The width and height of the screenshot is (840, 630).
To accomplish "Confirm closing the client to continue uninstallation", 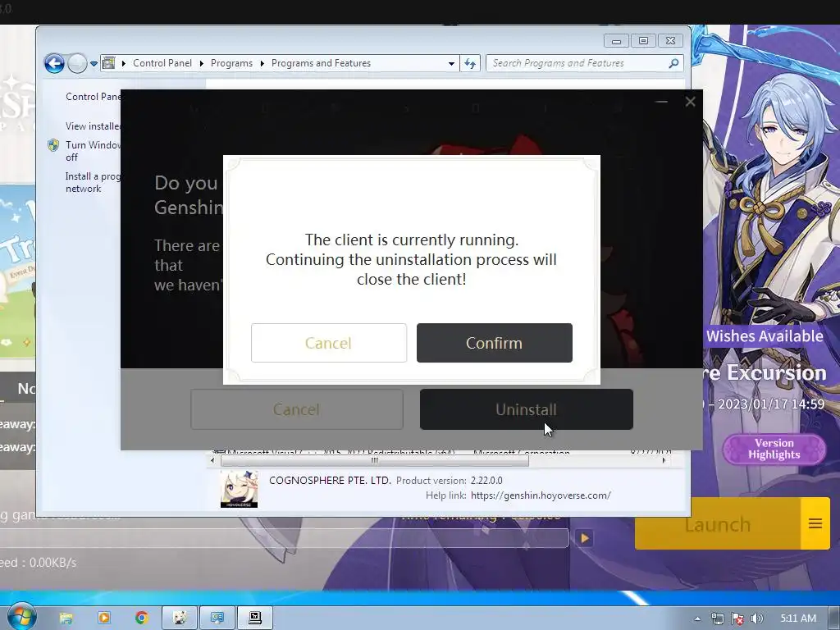I will click(x=494, y=343).
